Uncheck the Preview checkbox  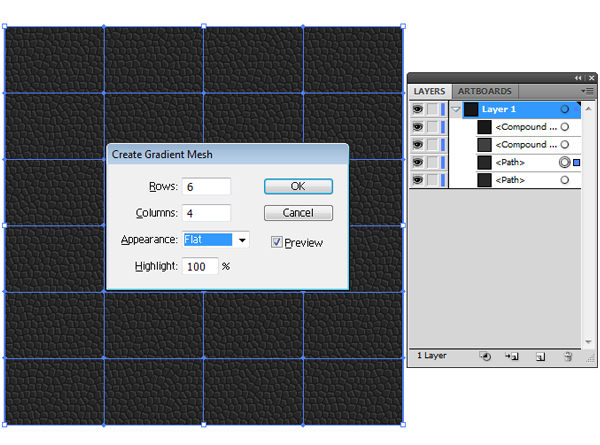coord(276,242)
